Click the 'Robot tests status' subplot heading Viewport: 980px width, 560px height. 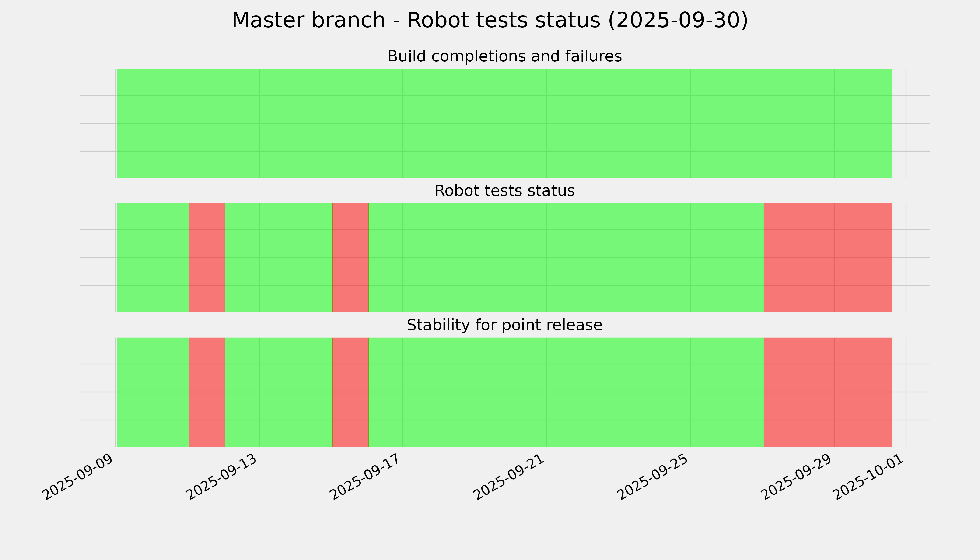[x=504, y=191]
